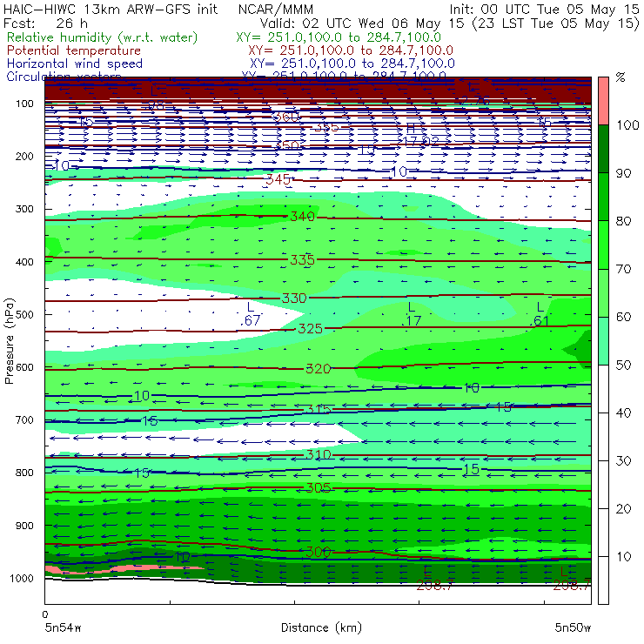
Task: Click the red '345' potential temperature contour label
Action: coord(278,179)
